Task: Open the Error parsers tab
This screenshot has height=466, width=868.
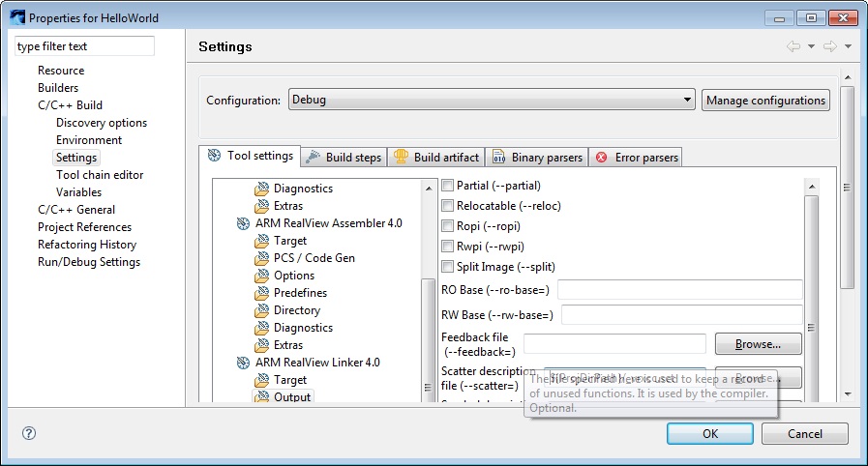Action: point(636,157)
